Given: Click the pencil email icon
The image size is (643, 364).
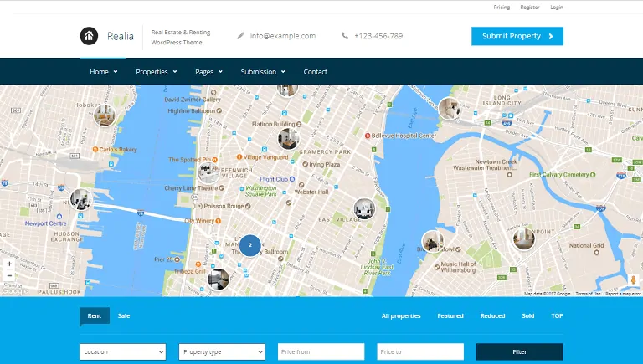Looking at the screenshot, I should (241, 36).
